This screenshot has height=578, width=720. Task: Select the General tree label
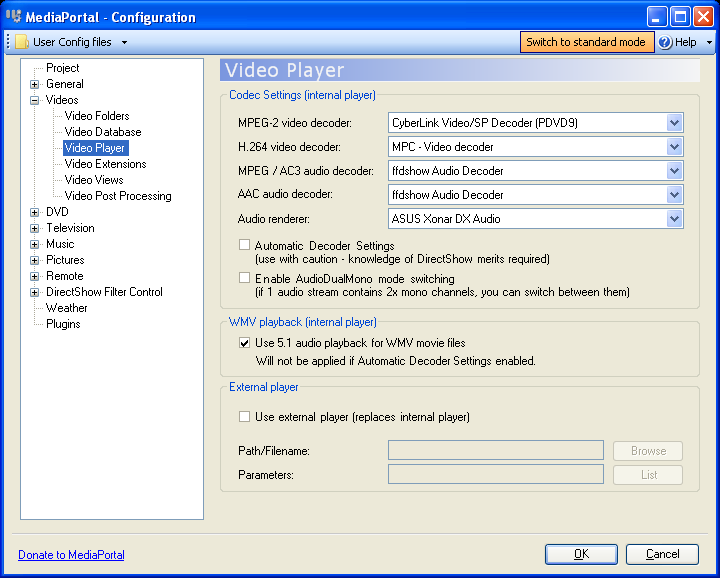[x=65, y=84]
